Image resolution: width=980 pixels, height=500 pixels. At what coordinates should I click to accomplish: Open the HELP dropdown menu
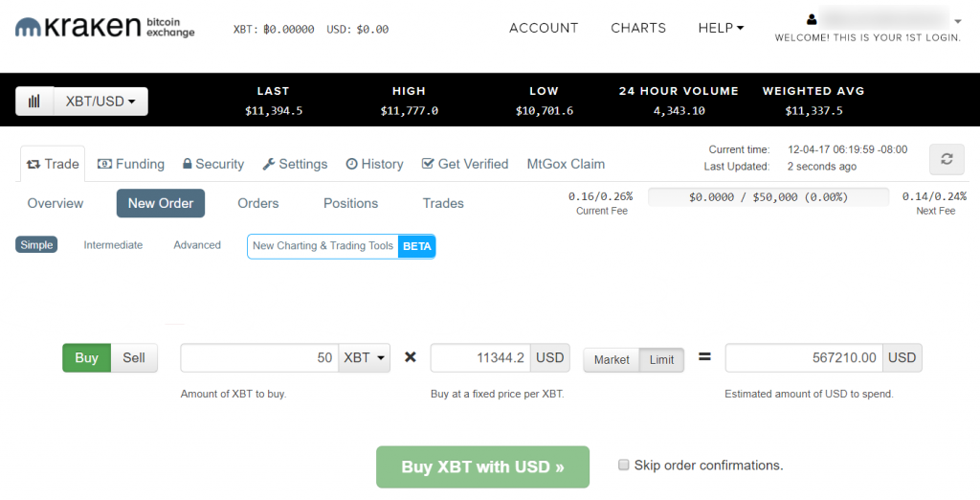pos(721,28)
